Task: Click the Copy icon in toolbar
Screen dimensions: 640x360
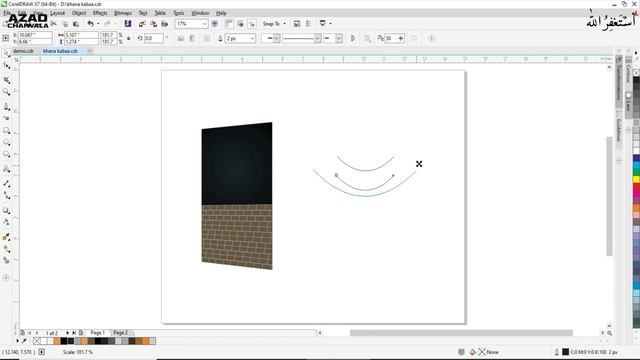Action: pyautogui.click(x=65, y=24)
